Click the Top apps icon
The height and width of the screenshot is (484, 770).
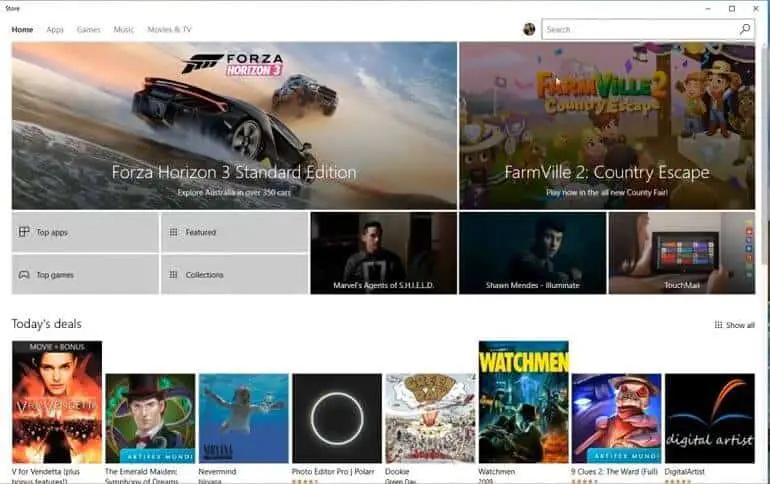(x=24, y=232)
